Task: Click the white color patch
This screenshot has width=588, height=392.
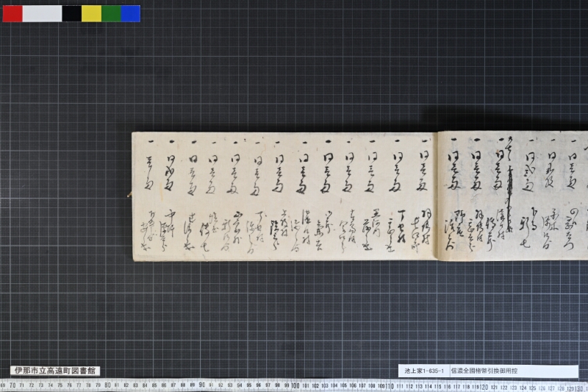Action: [42, 13]
